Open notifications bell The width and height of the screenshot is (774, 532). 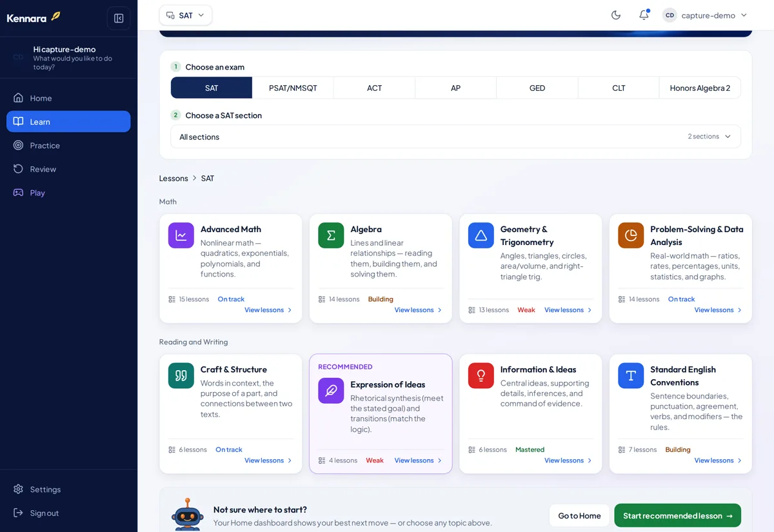point(644,15)
